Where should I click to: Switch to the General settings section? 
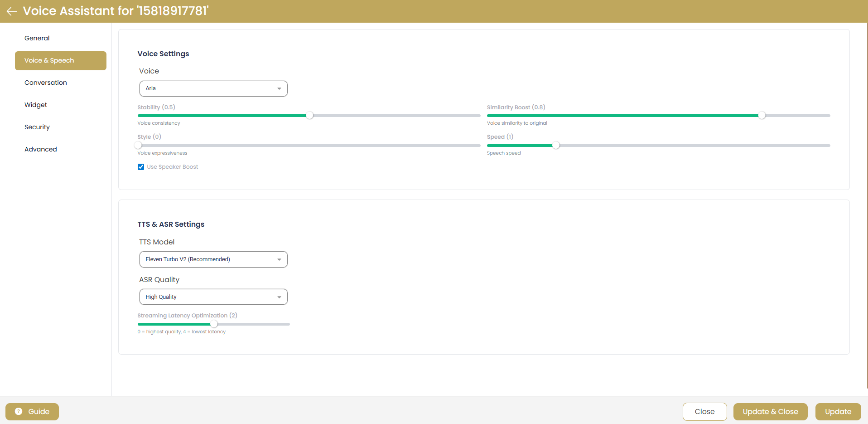(37, 38)
